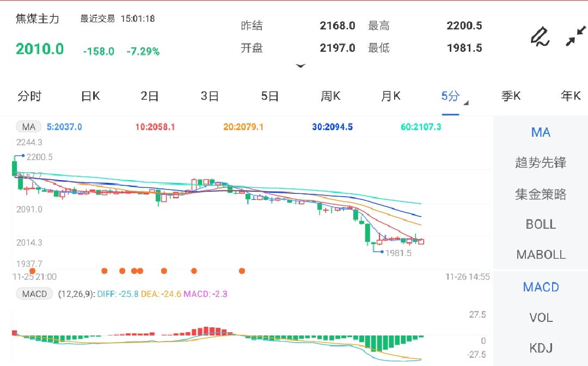
Task: Open the 周K weekly chart
Action: coord(330,95)
